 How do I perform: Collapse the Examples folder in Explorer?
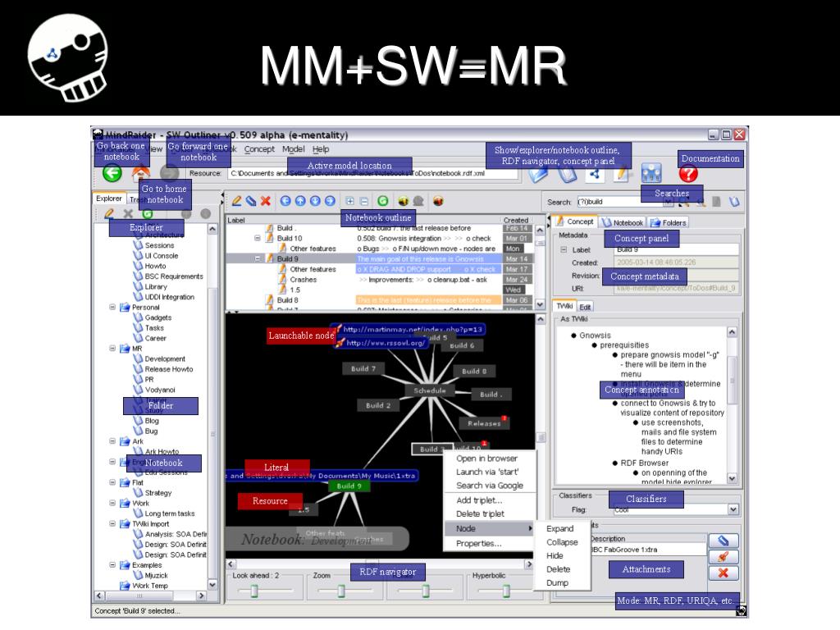click(x=112, y=564)
